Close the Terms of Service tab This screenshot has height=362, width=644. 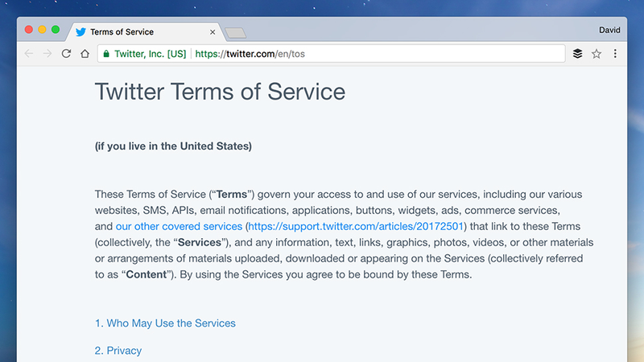[x=213, y=32]
